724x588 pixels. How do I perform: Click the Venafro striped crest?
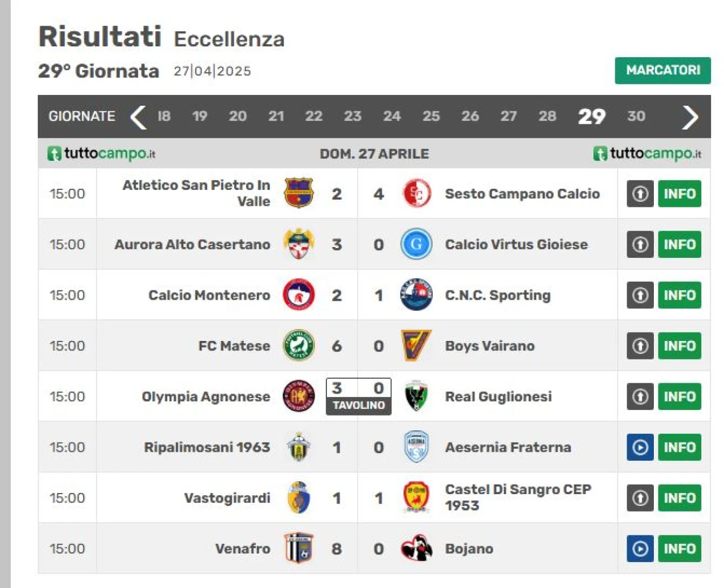click(299, 548)
